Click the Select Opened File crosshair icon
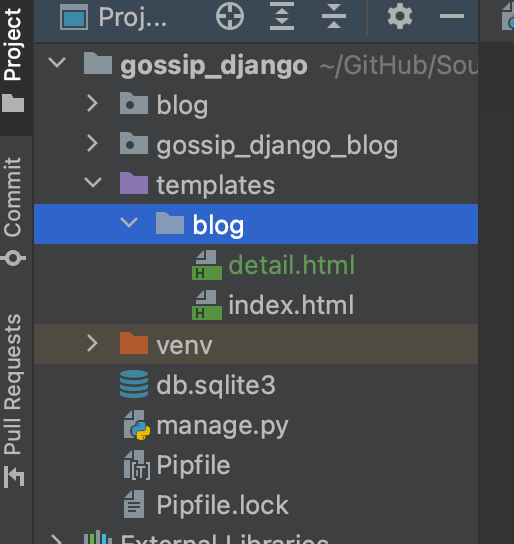 click(x=230, y=16)
